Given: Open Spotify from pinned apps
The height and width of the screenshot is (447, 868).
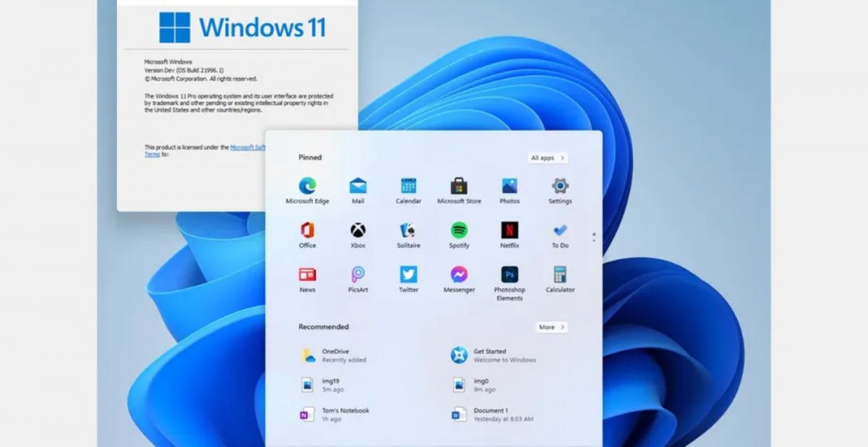Looking at the screenshot, I should coord(459,231).
